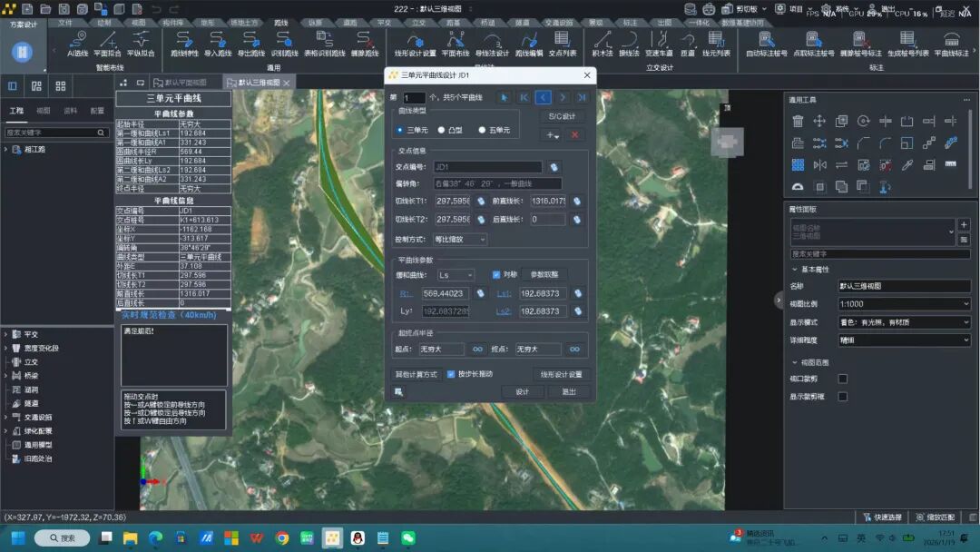Toggle the 按步长拖动 checkbox
Viewport: 980px width, 552px height.
[451, 374]
